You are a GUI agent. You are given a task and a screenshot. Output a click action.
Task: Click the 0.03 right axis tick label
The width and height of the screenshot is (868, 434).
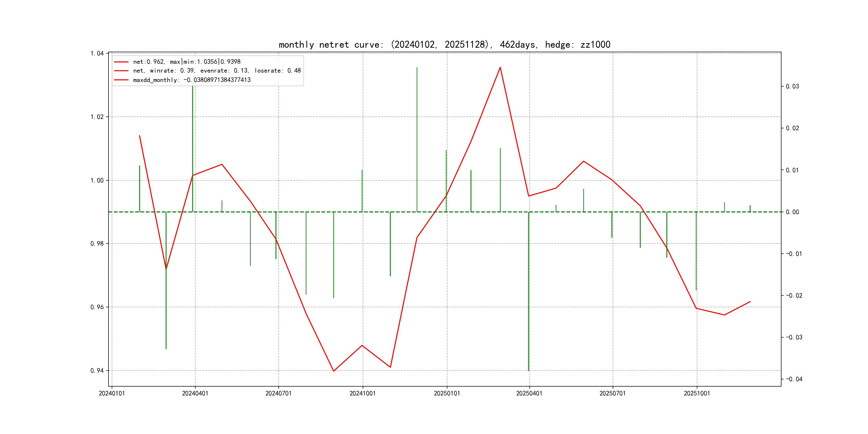tap(792, 86)
